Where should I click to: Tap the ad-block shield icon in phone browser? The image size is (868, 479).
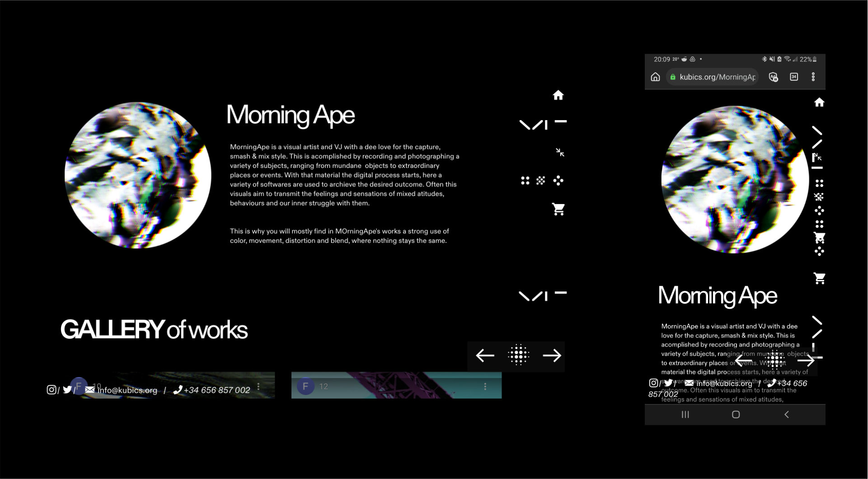coord(774,77)
